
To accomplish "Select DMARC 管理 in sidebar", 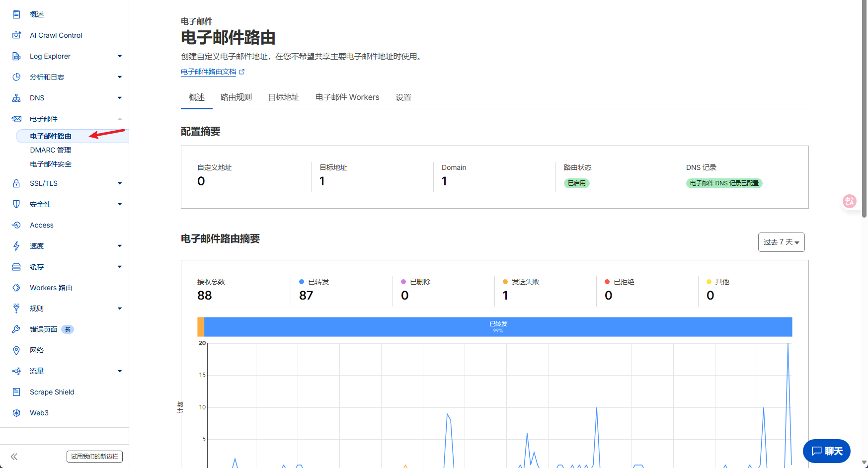I will coord(51,150).
